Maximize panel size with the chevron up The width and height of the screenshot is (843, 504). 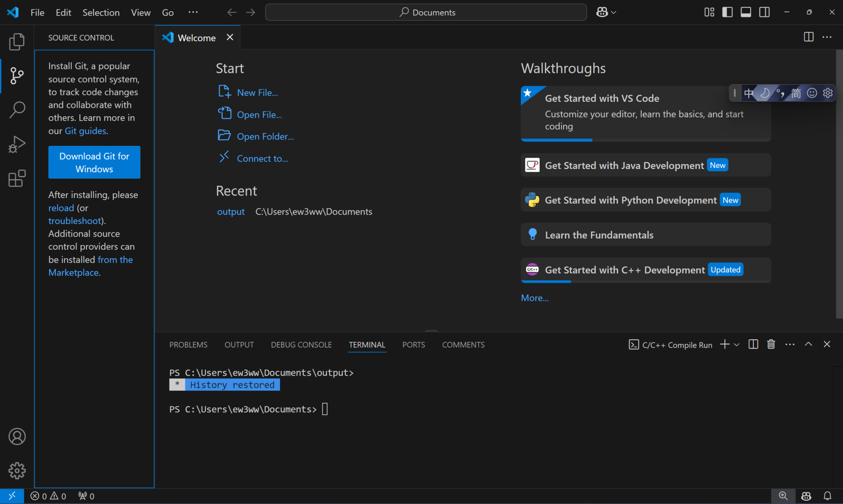808,344
